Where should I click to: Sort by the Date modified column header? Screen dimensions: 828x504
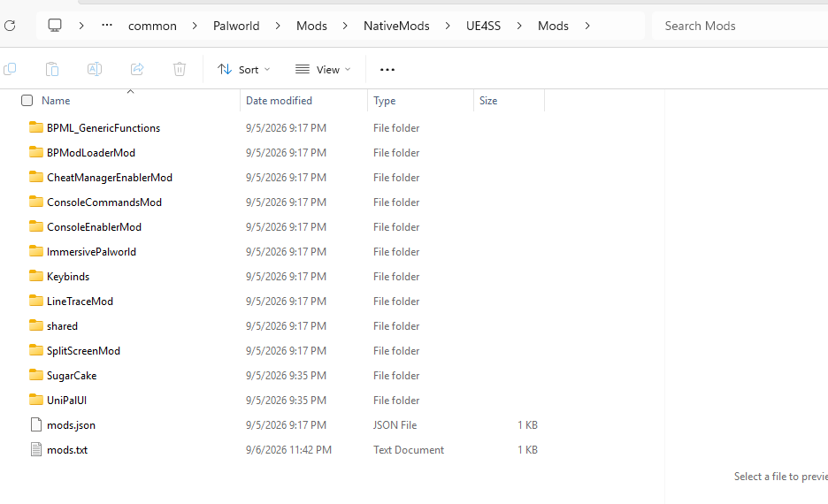279,100
